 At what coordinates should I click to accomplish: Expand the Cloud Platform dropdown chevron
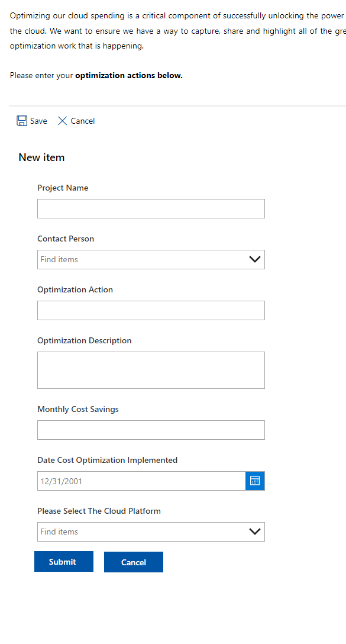coord(255,532)
